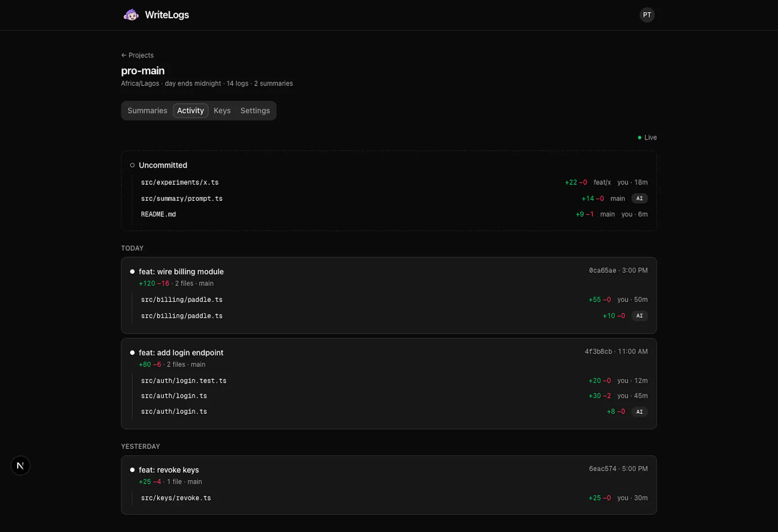
Task: Click the +80 −6 diff stats
Action: [x=150, y=365]
